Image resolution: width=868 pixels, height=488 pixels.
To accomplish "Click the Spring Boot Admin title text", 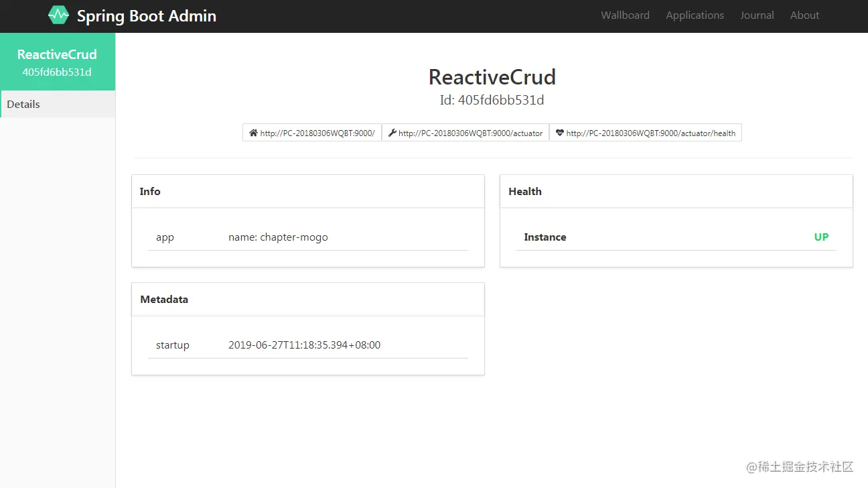I will (x=147, y=16).
